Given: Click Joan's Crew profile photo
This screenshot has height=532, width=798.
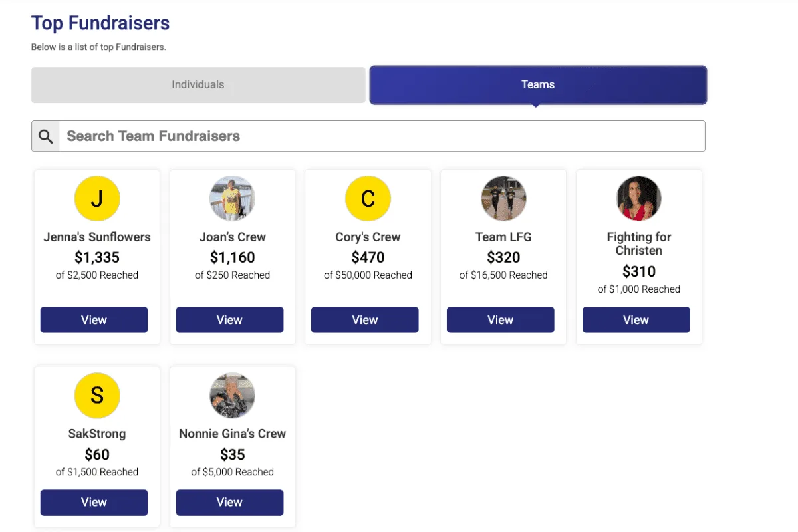Looking at the screenshot, I should 232,198.
